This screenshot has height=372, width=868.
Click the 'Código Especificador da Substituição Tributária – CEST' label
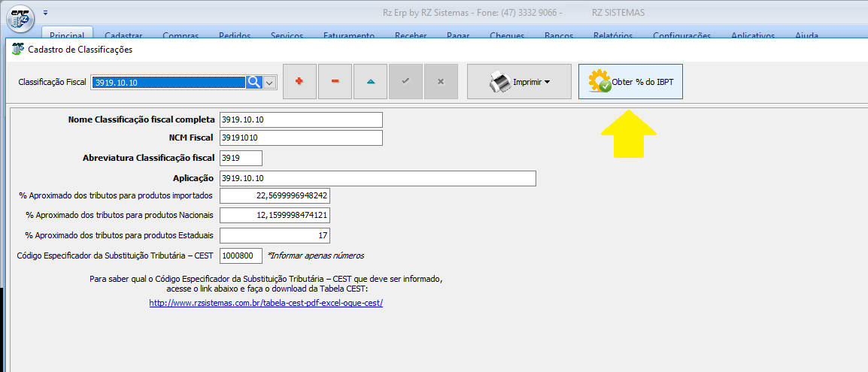[116, 256]
